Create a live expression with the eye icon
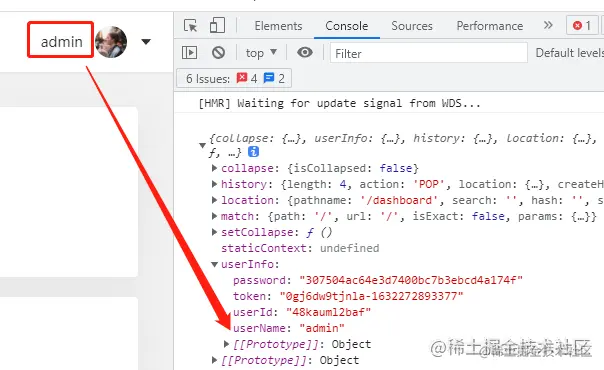This screenshot has height=370, width=604. point(305,52)
